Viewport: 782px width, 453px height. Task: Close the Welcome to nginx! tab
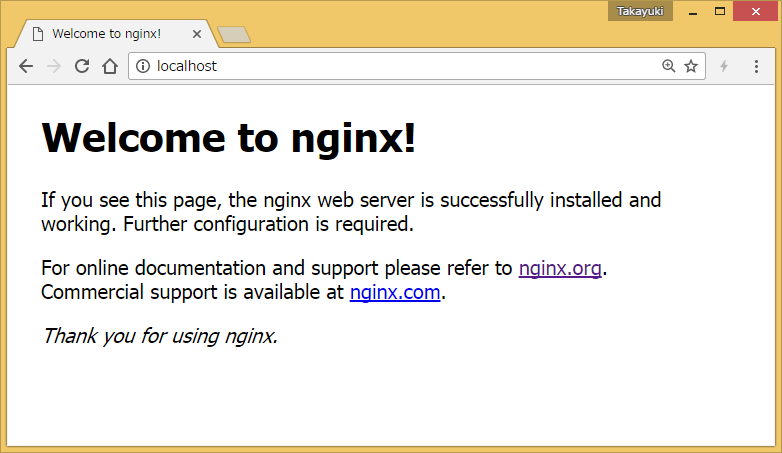click(197, 34)
